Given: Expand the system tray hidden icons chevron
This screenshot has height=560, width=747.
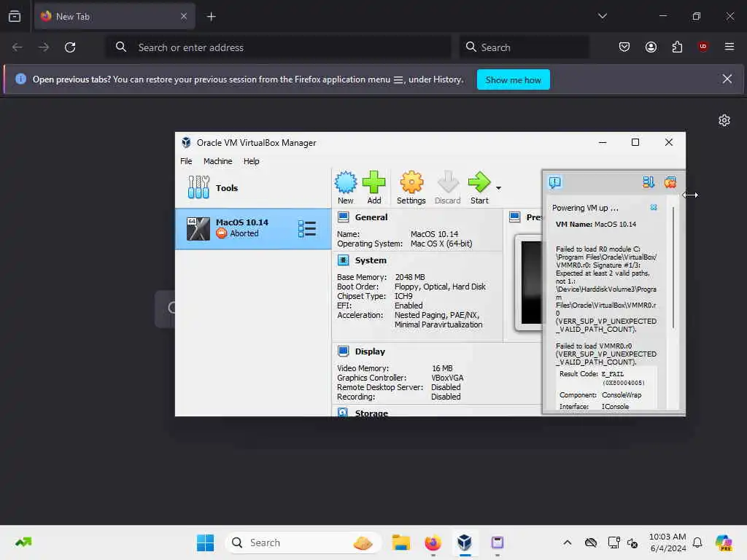Looking at the screenshot, I should 567,542.
